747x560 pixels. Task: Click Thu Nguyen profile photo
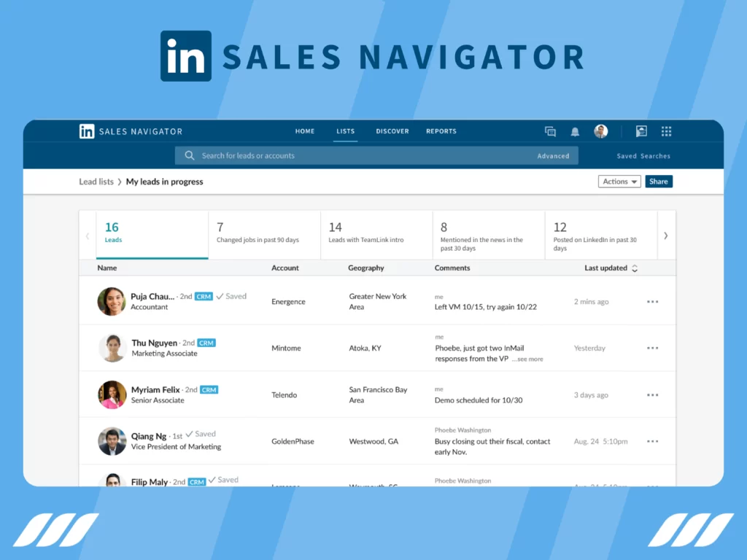click(112, 348)
